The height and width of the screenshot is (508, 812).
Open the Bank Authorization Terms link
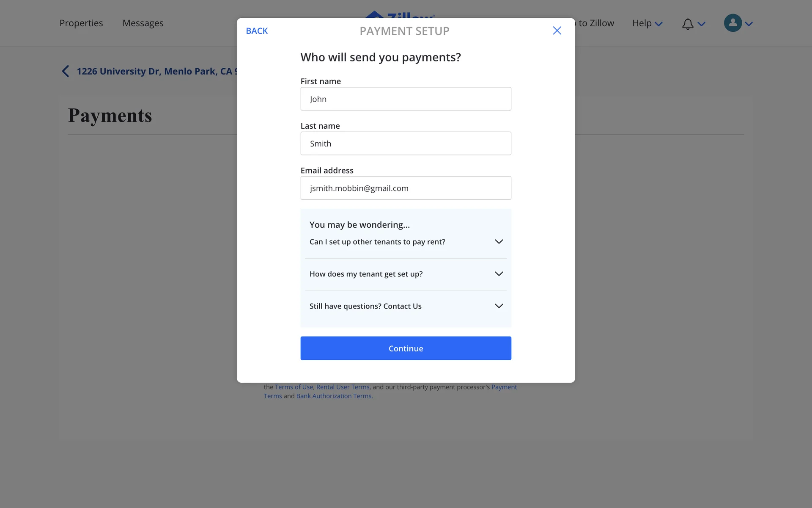[334, 396]
